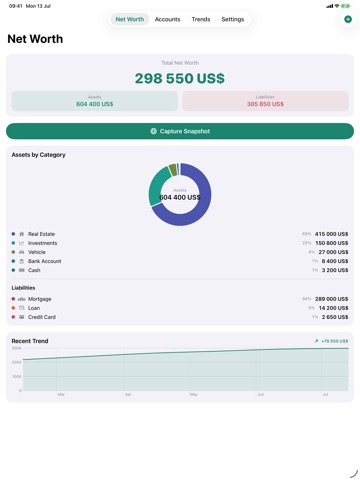Click the donut chart's center assets total
Image resolution: width=360 pixels, height=480 pixels.
tap(180, 197)
